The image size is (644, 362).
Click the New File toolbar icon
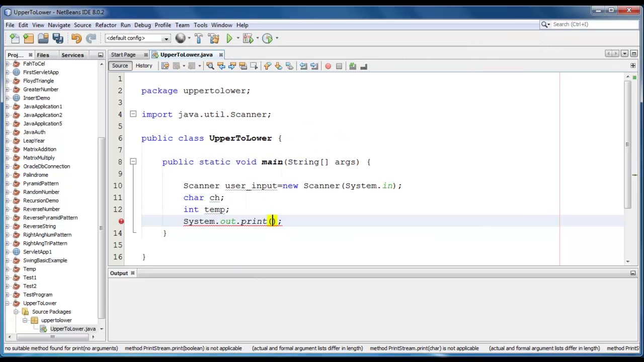point(14,38)
